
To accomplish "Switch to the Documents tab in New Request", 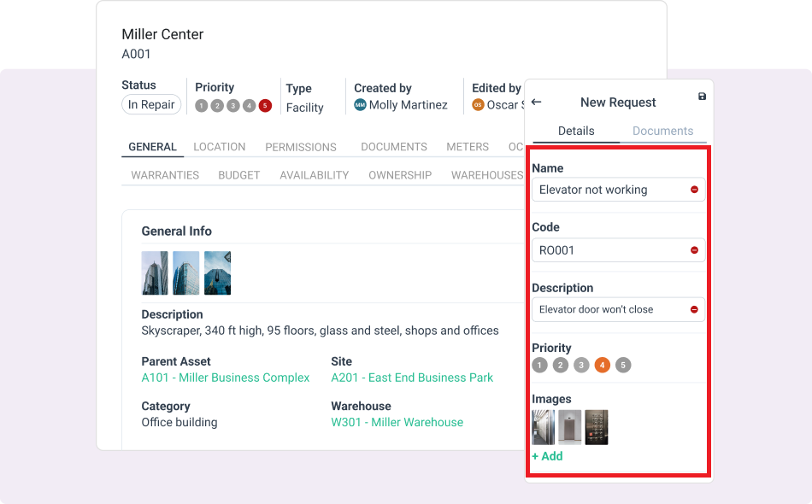I will (x=662, y=131).
